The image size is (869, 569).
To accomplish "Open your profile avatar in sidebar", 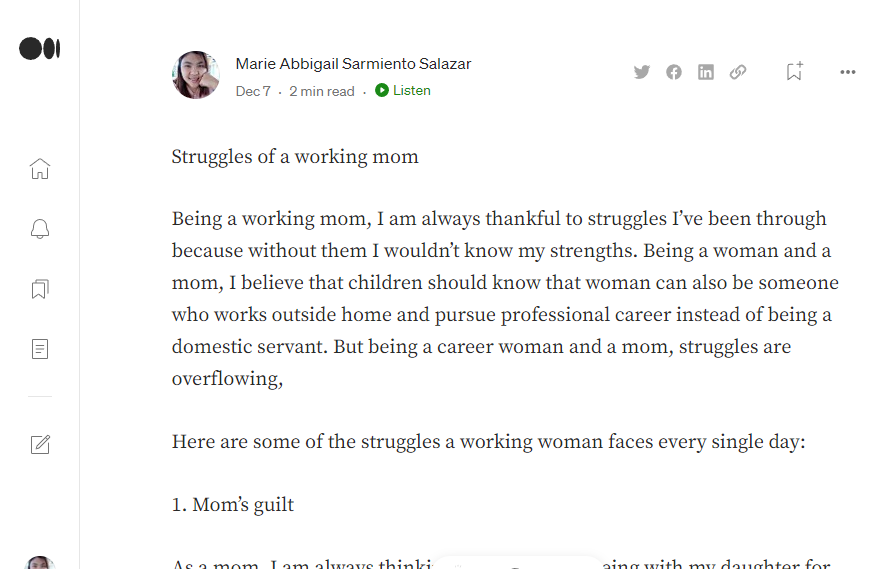I will point(40,563).
